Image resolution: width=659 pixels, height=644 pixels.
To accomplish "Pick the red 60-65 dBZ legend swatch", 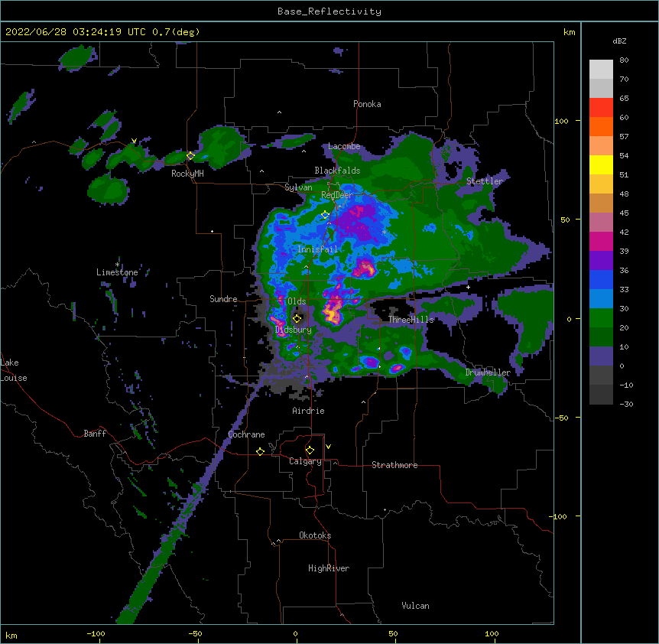I will [601, 108].
